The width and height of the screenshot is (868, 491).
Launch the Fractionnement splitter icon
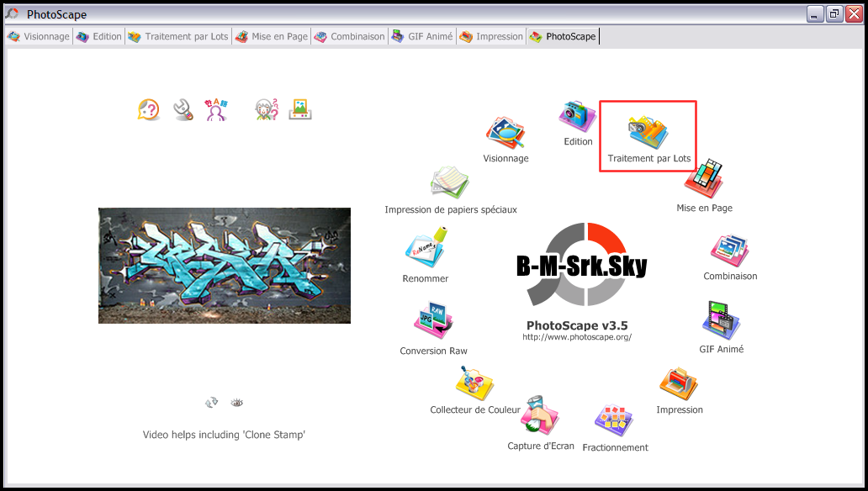[x=614, y=420]
